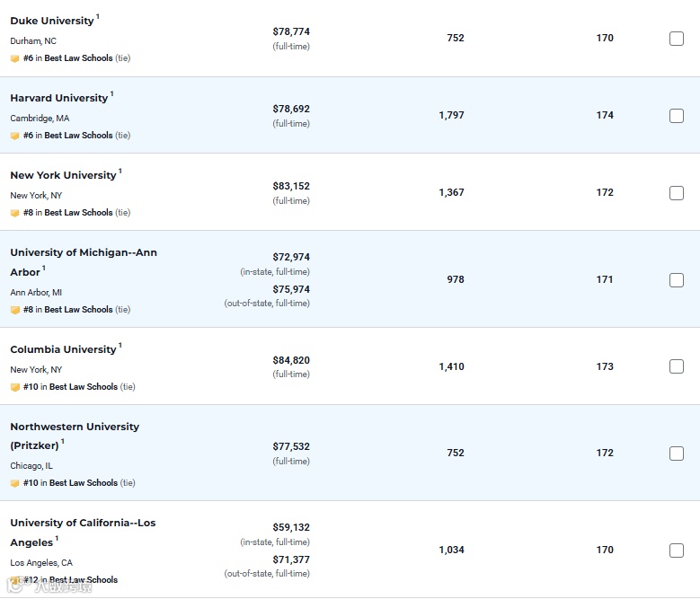Check the compare box for Harvard University

click(x=677, y=116)
